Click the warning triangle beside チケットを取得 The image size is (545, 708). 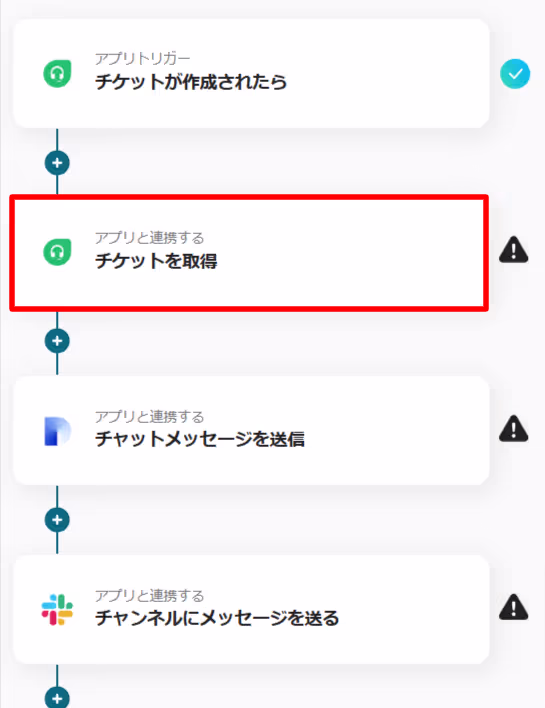(514, 249)
